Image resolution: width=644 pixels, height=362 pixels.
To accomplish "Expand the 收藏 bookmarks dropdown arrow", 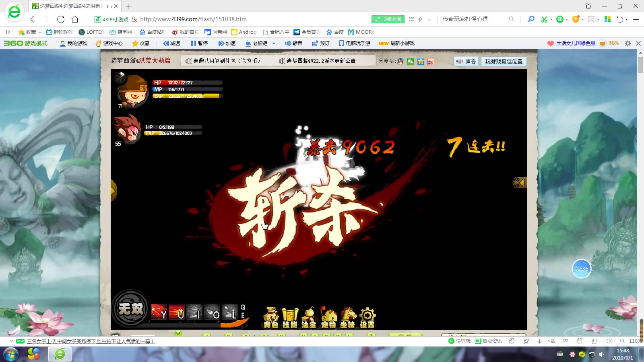I will click(x=40, y=32).
